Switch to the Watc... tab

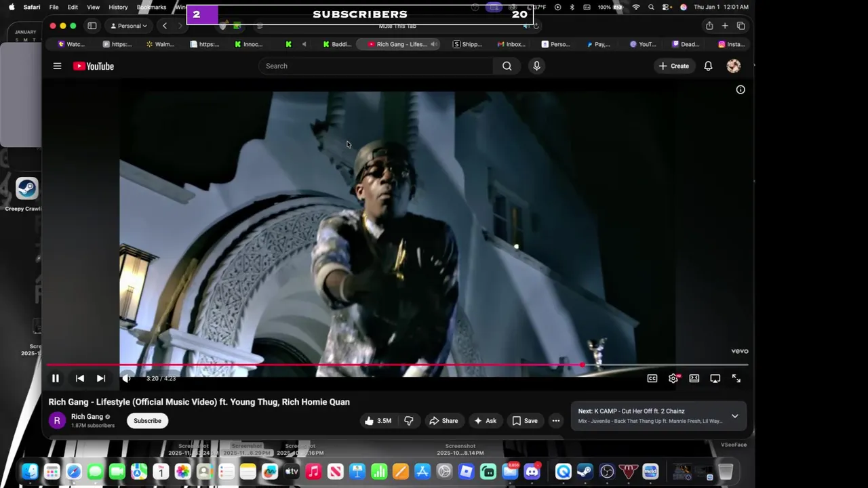coord(71,44)
